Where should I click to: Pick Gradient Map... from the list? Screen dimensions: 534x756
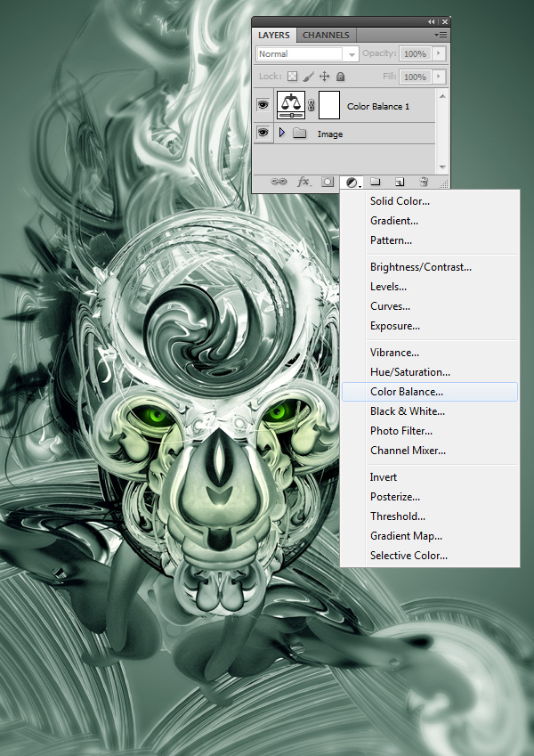[x=406, y=536]
